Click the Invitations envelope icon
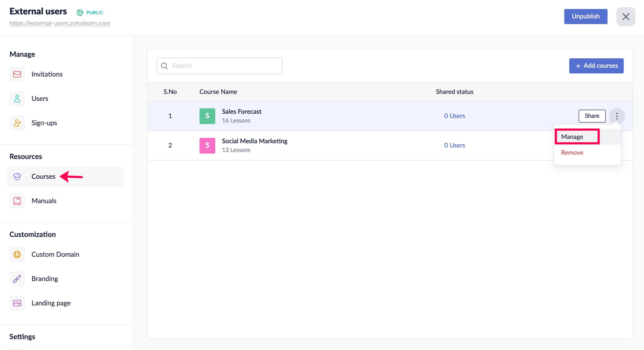 [17, 74]
